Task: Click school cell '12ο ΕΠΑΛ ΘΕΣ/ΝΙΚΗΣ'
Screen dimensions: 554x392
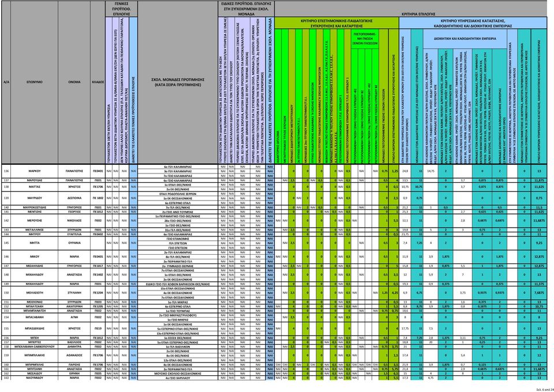Action: click(x=177, y=360)
